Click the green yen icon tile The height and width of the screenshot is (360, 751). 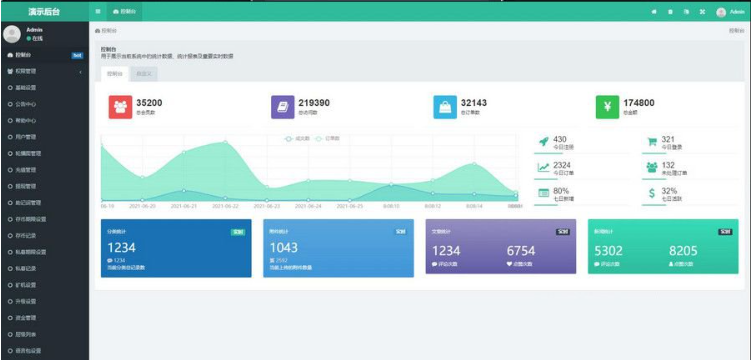(607, 107)
